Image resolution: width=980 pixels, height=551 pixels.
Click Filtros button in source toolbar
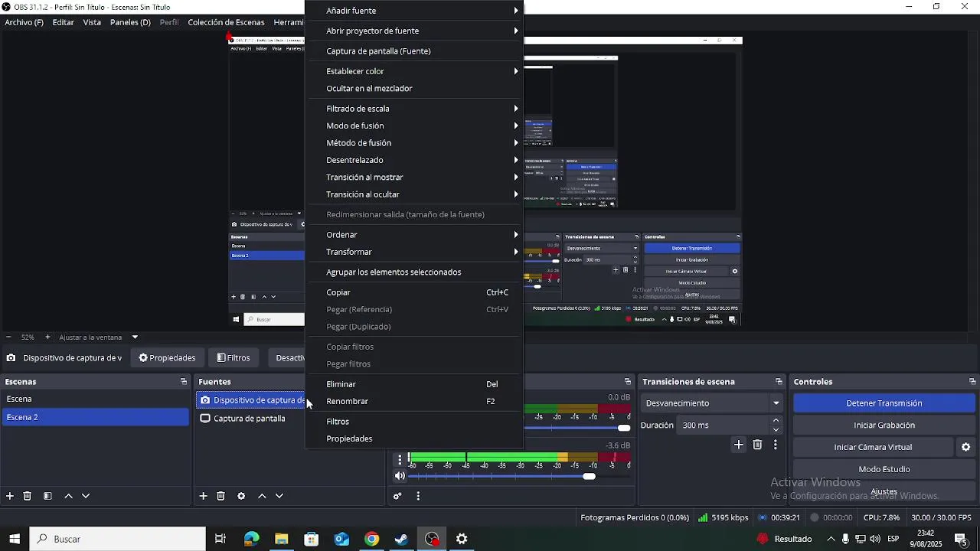(x=234, y=357)
